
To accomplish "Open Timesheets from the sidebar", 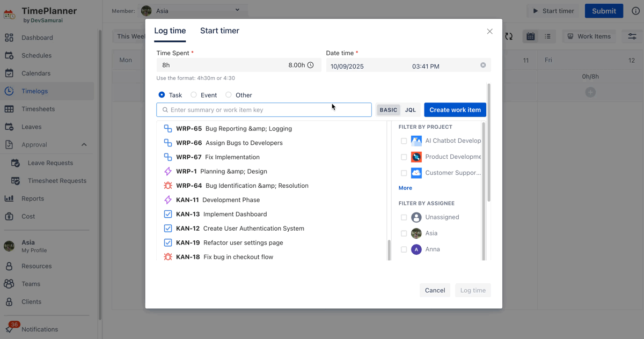I will [38, 109].
